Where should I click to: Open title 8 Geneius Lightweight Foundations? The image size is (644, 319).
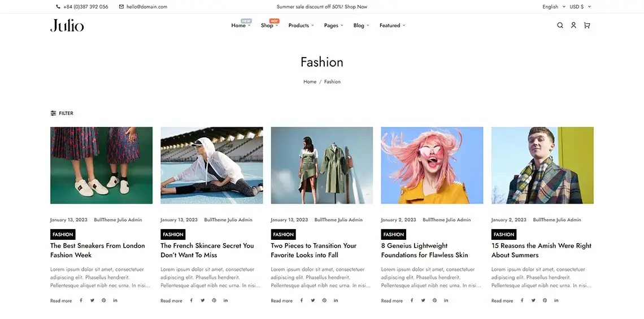point(424,251)
